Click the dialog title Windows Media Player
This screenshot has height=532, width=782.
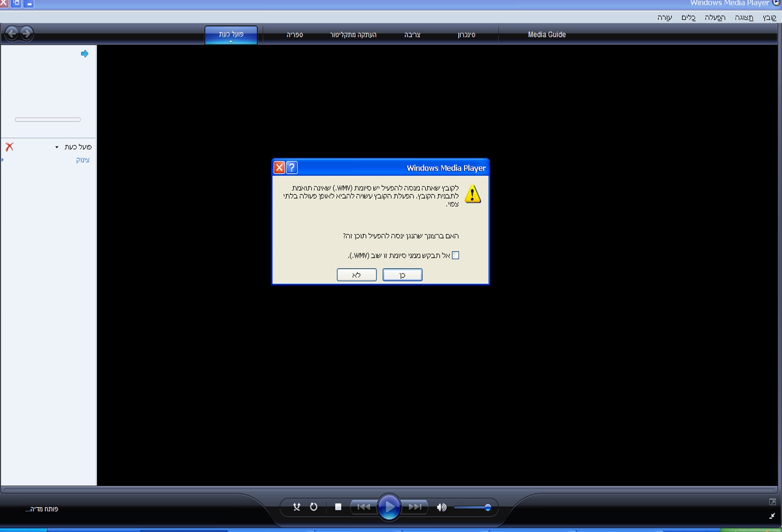point(446,168)
